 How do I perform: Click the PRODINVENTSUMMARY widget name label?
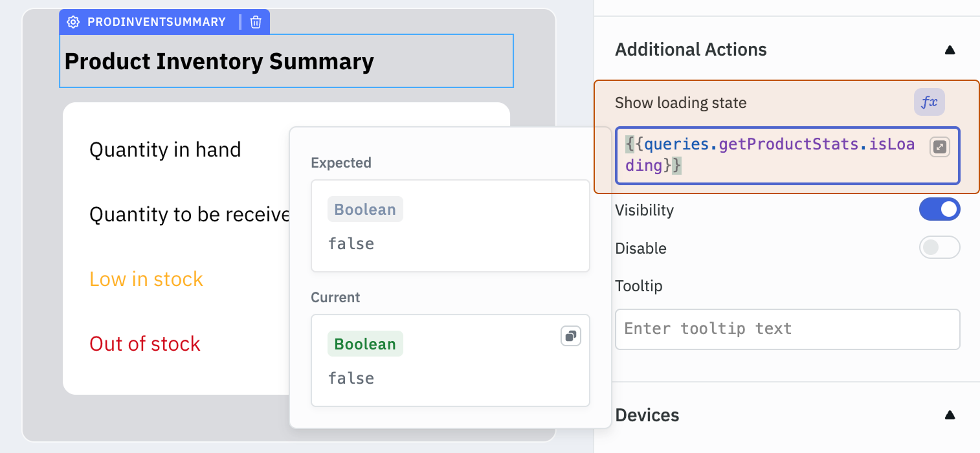tap(157, 22)
